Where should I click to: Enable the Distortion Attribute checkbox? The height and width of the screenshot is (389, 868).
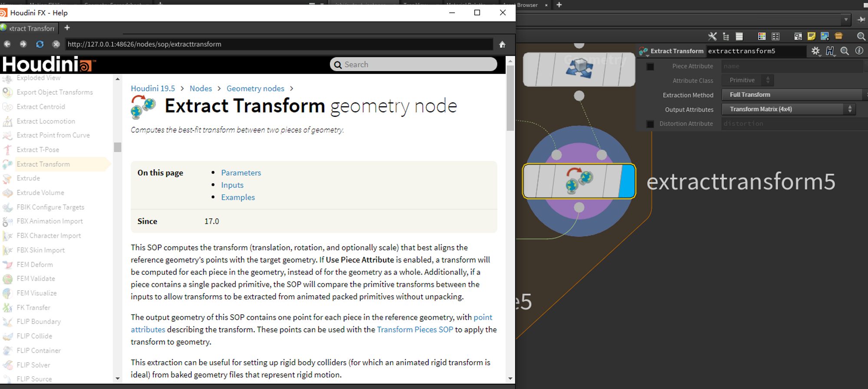[650, 124]
